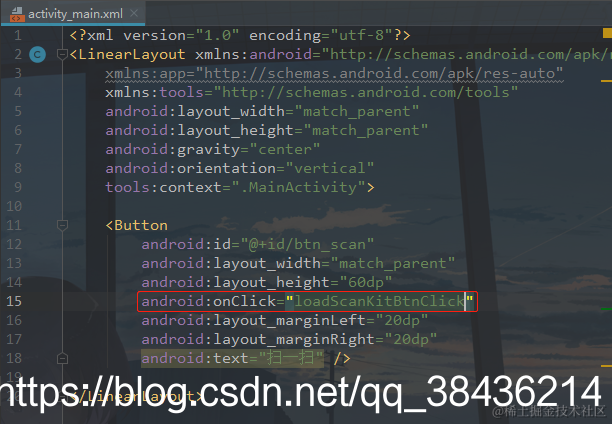Screen dimensions: 612x424
Task: Click the activity_main.xml file icon in tab
Action: point(16,14)
